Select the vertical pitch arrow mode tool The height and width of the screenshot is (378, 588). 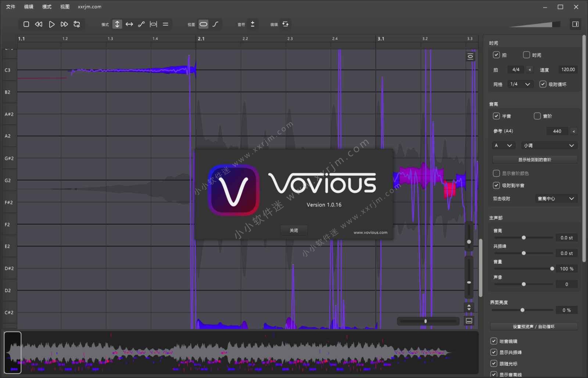117,24
